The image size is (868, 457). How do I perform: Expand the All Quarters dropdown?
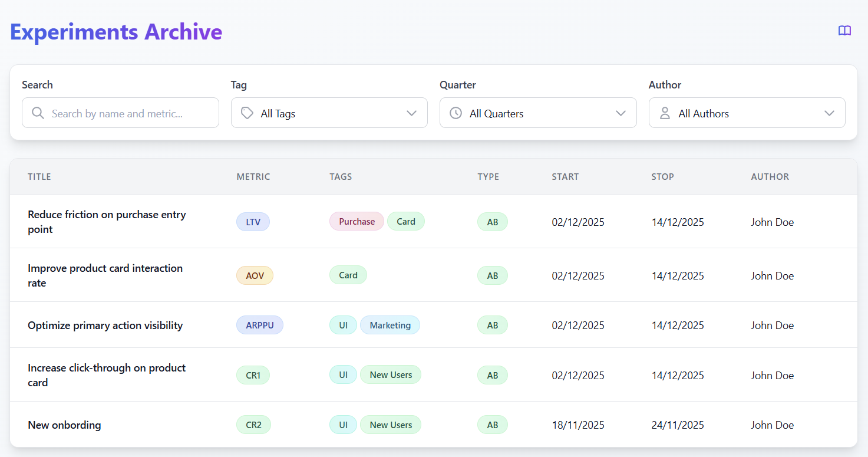click(537, 113)
